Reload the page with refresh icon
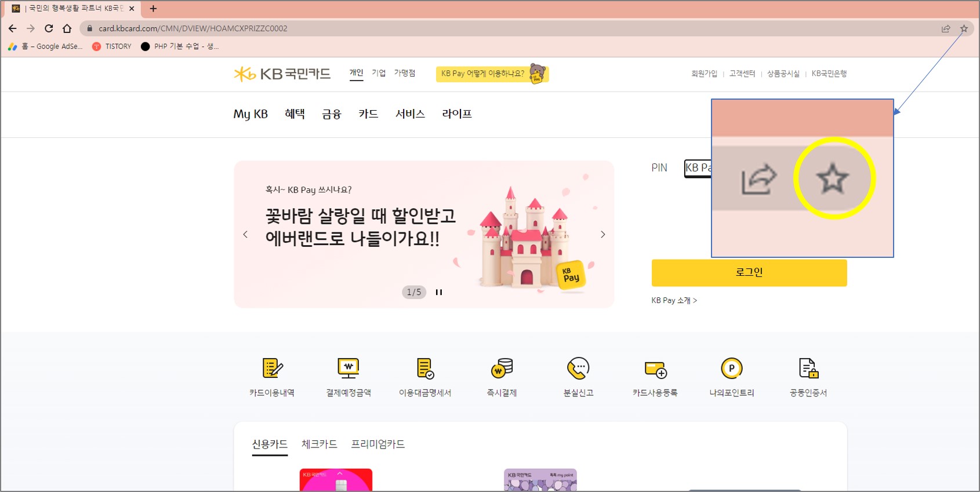 49,28
